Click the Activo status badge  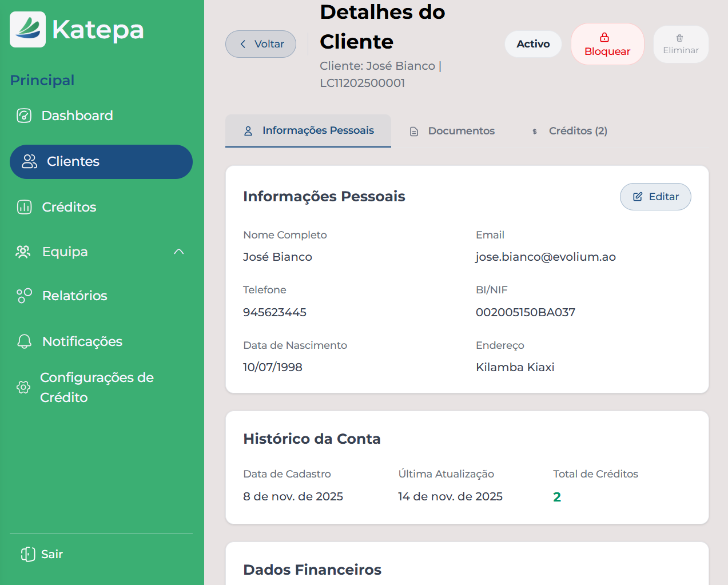(533, 43)
